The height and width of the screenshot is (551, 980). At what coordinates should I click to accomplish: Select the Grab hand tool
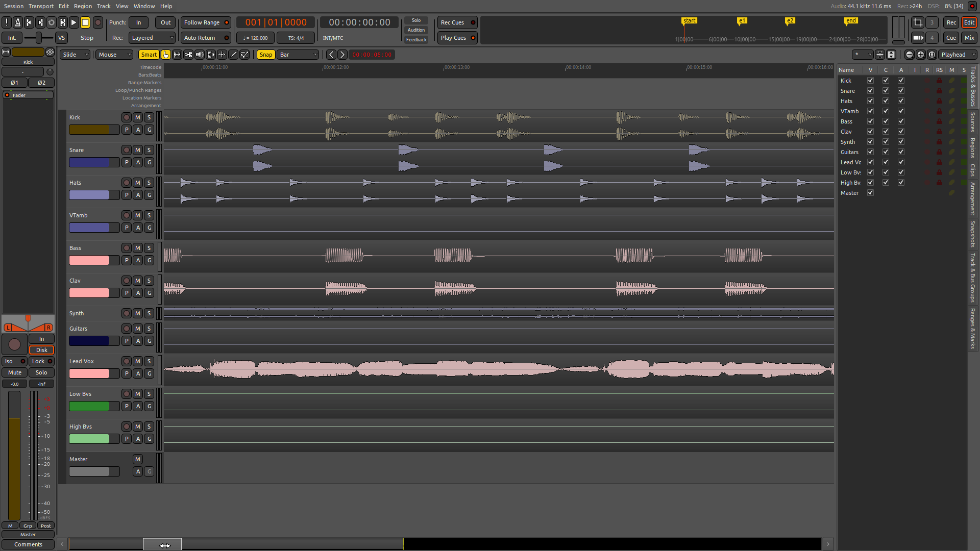166,55
